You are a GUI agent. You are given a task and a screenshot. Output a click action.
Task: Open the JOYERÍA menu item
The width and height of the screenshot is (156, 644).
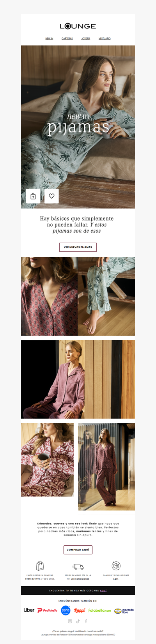tap(86, 39)
